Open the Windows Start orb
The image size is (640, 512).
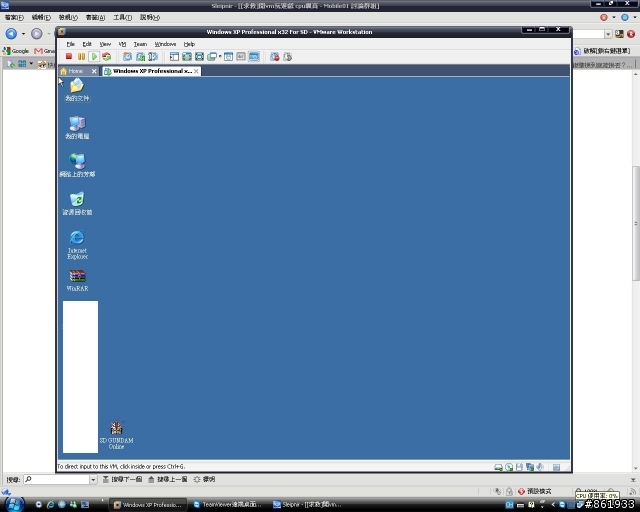coord(13,504)
